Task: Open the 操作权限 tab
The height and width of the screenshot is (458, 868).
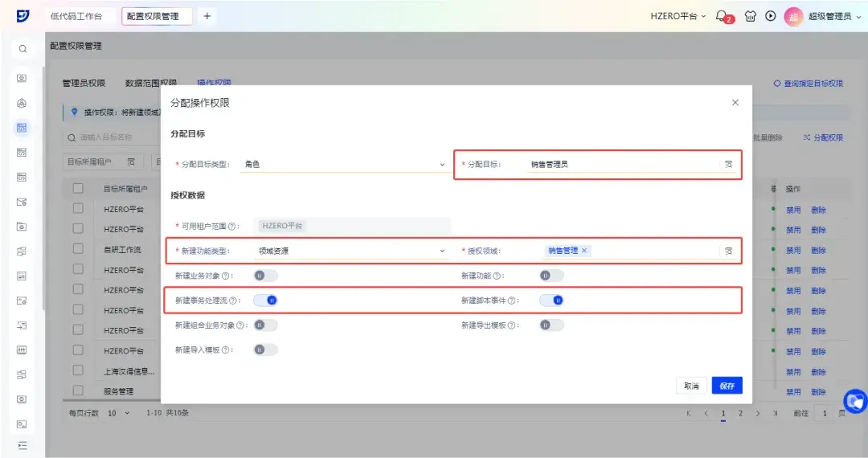Action: coord(214,83)
